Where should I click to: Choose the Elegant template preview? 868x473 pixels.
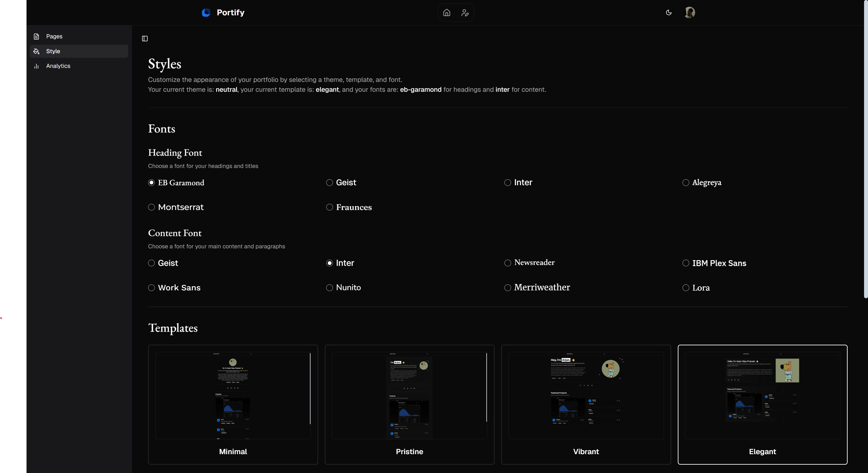[x=763, y=395]
